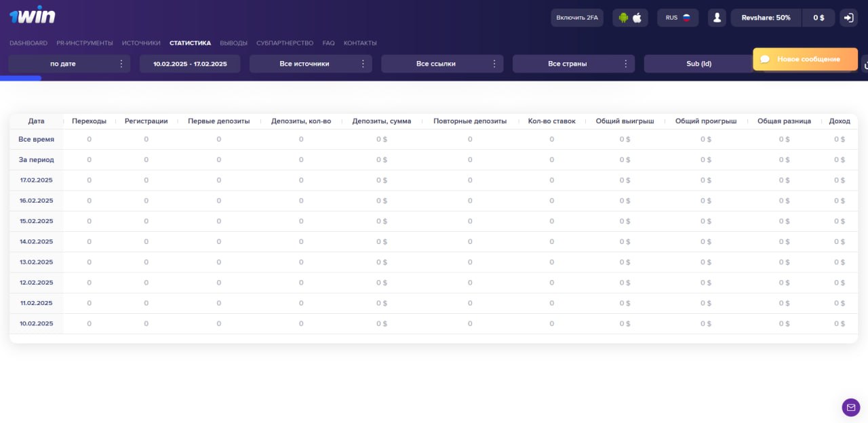Expand the 'Все страны' countries dropdown
The width and height of the screenshot is (868, 423).
point(574,64)
